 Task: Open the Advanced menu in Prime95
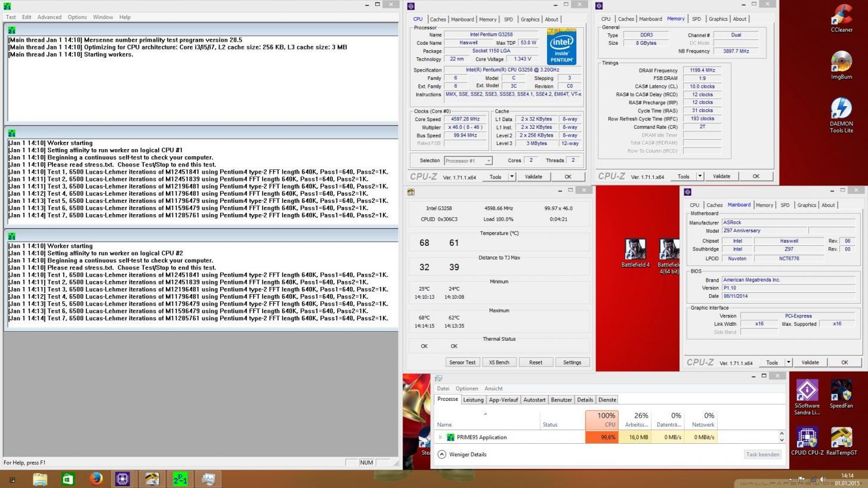[x=49, y=17]
